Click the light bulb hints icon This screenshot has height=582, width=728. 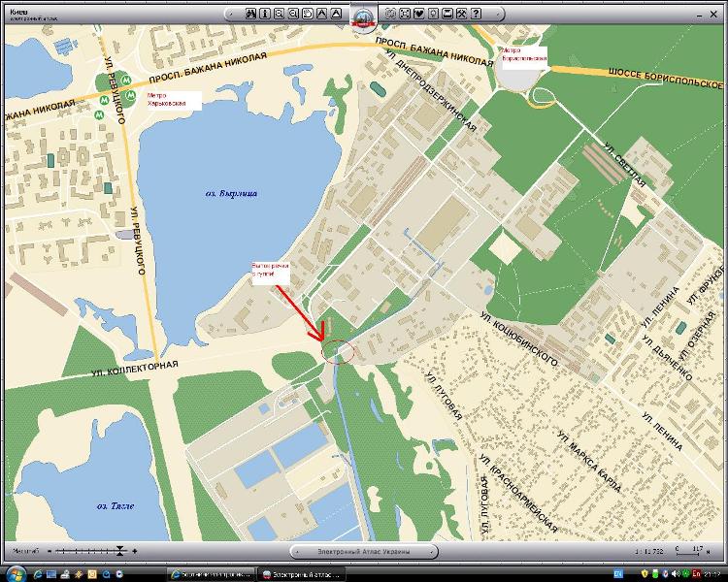pyautogui.click(x=433, y=14)
